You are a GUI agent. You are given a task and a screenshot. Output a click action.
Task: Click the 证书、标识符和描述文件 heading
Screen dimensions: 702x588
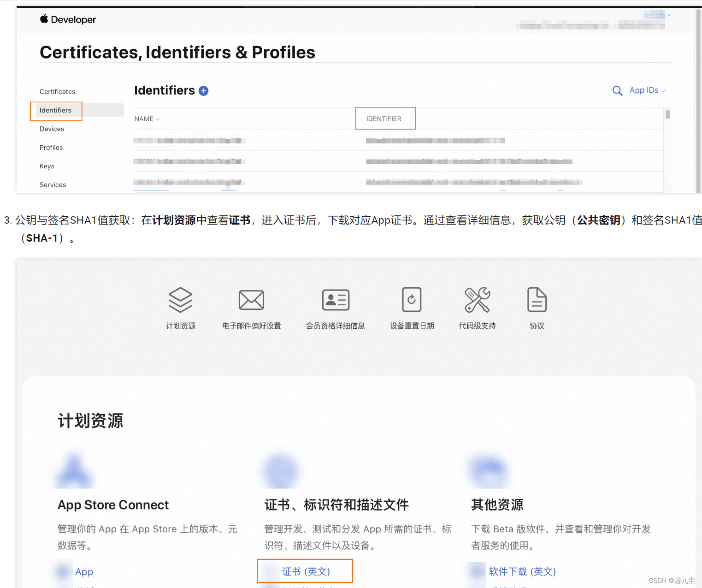tap(336, 505)
